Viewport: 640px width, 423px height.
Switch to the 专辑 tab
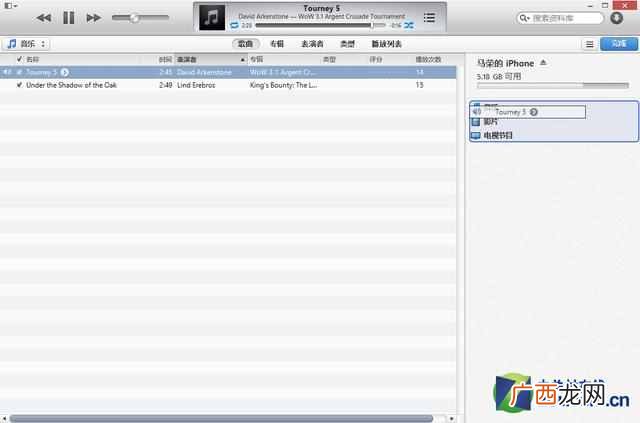pyautogui.click(x=277, y=44)
